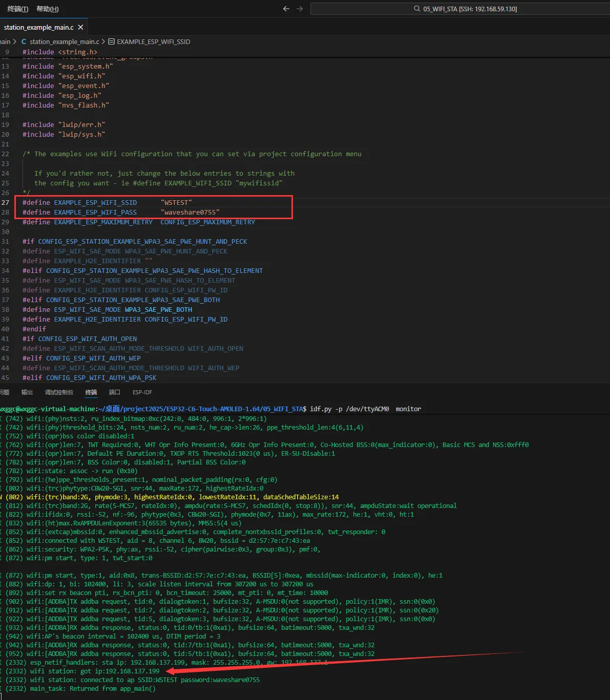610x700 pixels.
Task: Open the 帮助(H) menu
Action: coord(48,9)
